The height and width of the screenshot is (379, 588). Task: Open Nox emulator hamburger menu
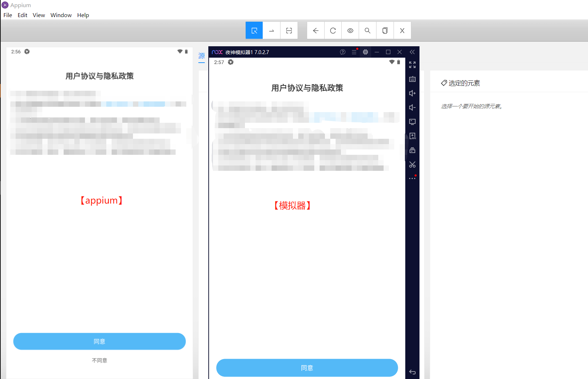point(354,52)
